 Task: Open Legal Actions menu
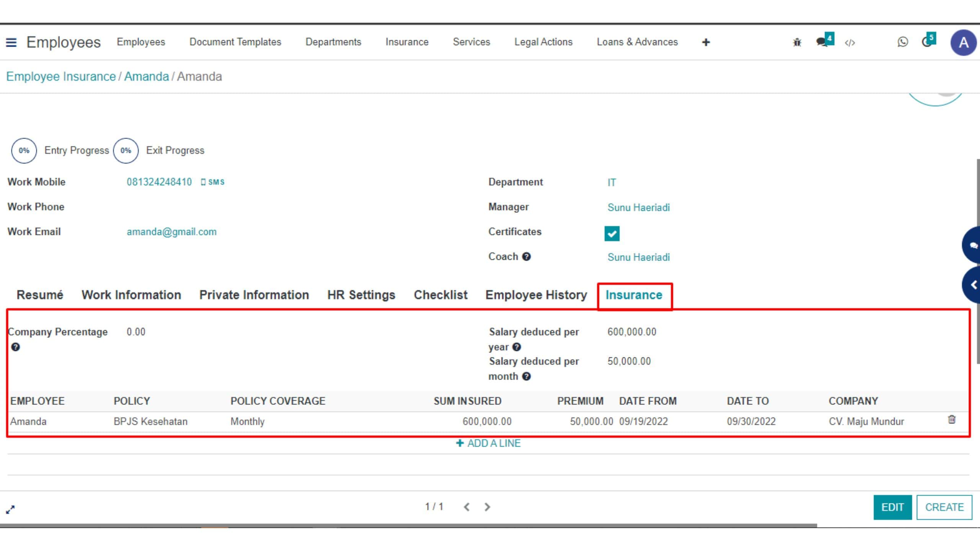click(x=543, y=42)
